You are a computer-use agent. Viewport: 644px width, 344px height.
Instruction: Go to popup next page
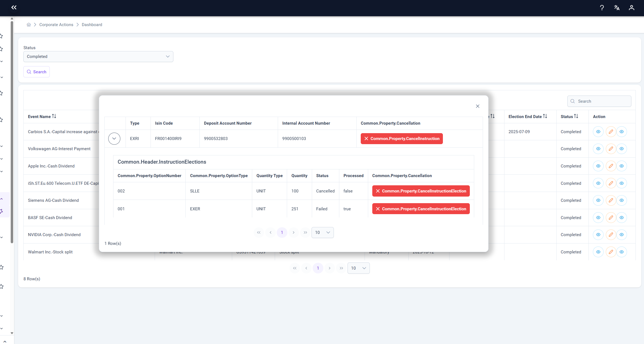point(293,233)
